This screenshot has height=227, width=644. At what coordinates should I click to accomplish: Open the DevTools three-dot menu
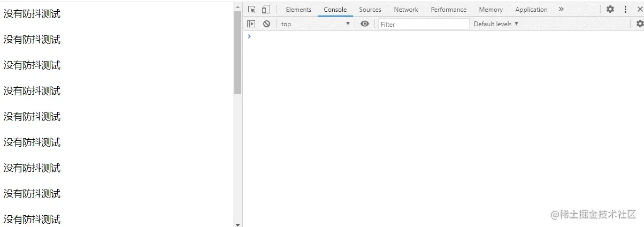625,9
